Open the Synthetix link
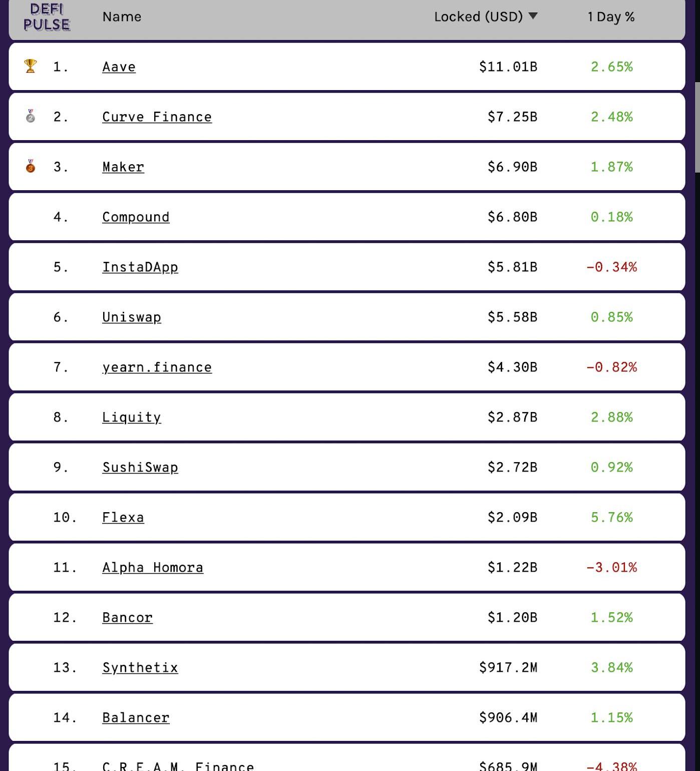700x771 pixels. (x=140, y=668)
